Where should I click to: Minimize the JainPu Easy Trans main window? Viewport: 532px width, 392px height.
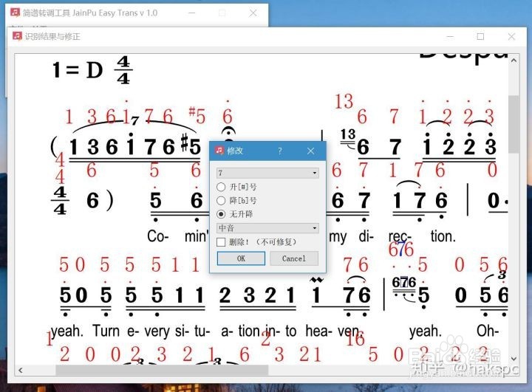point(191,13)
